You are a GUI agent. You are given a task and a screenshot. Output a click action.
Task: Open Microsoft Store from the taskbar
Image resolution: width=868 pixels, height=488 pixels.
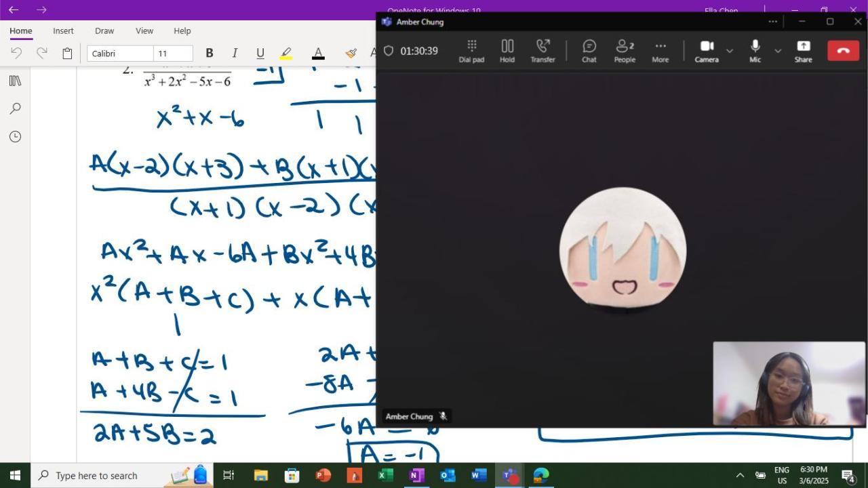(292, 475)
